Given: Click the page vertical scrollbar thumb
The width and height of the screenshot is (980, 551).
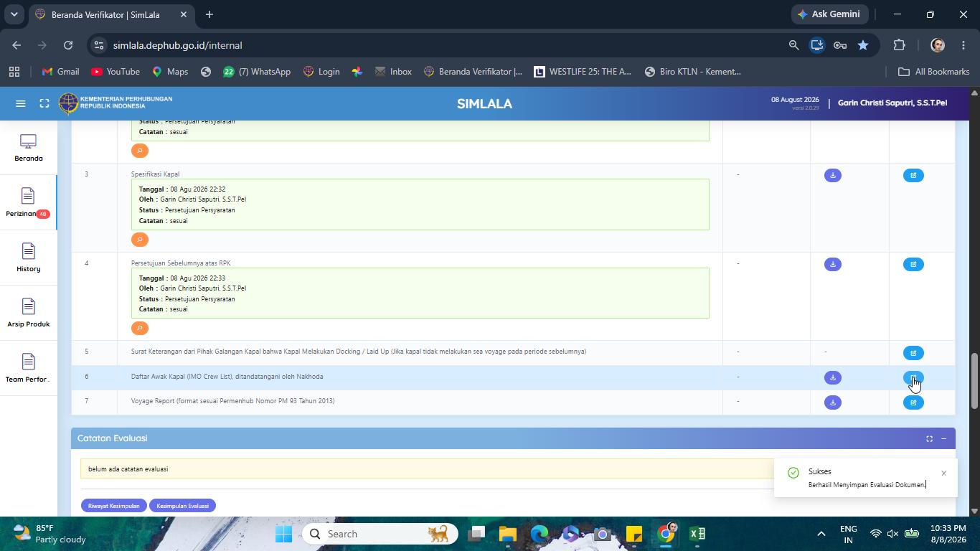Looking at the screenshot, I should pos(974,380).
